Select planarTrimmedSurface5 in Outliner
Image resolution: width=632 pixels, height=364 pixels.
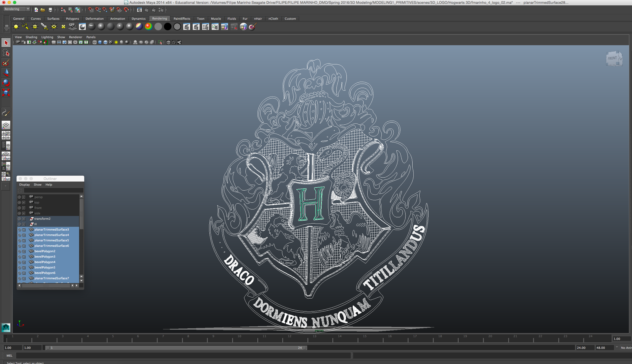coord(51,240)
